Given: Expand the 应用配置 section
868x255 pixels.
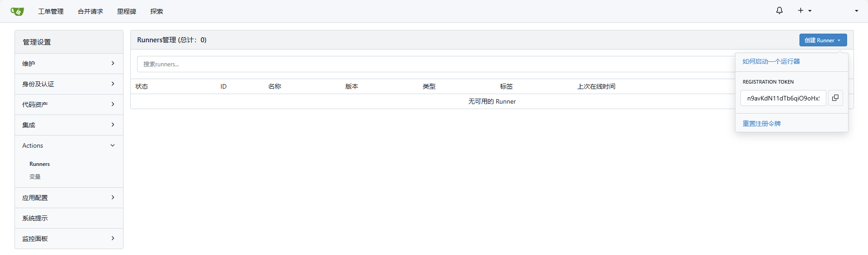Looking at the screenshot, I should point(69,198).
